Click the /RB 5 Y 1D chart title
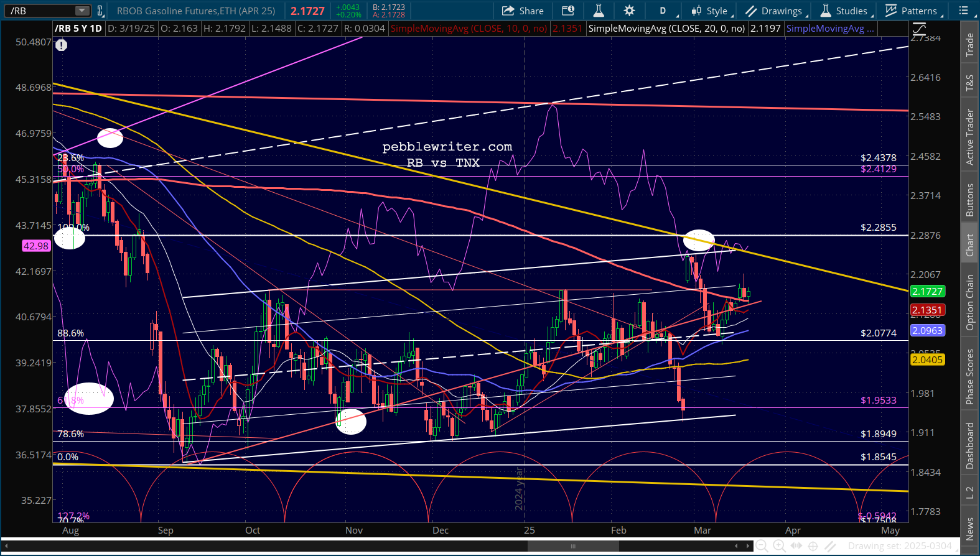Screen dimensions: 980x556 click(78, 29)
